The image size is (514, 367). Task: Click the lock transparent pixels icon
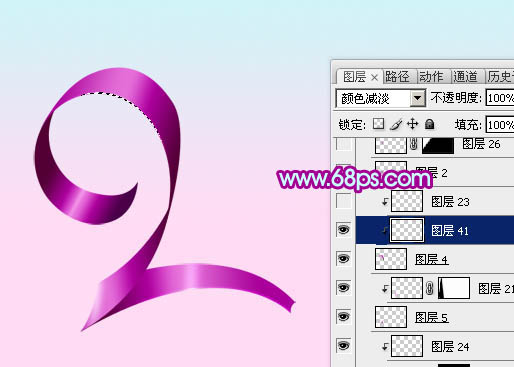[x=378, y=124]
